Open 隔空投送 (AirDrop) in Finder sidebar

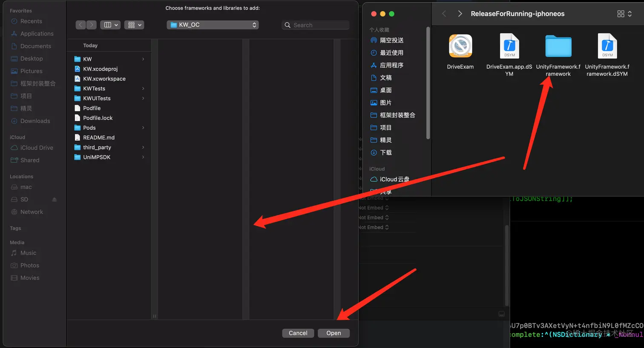point(387,41)
